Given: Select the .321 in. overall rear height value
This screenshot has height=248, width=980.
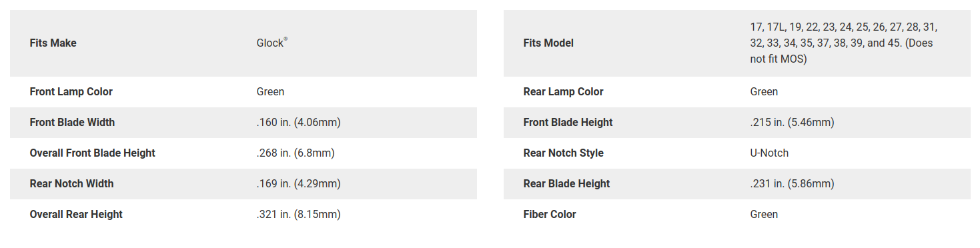Looking at the screenshot, I should coord(299,215).
